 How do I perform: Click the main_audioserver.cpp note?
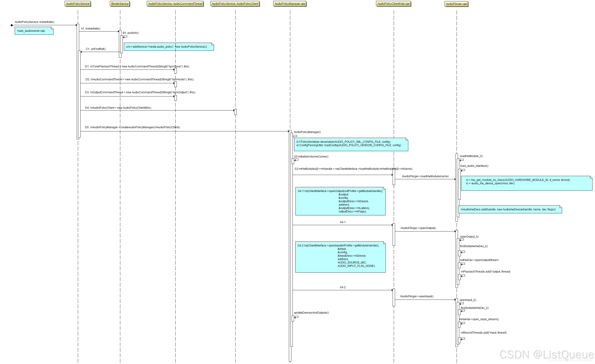[x=34, y=31]
